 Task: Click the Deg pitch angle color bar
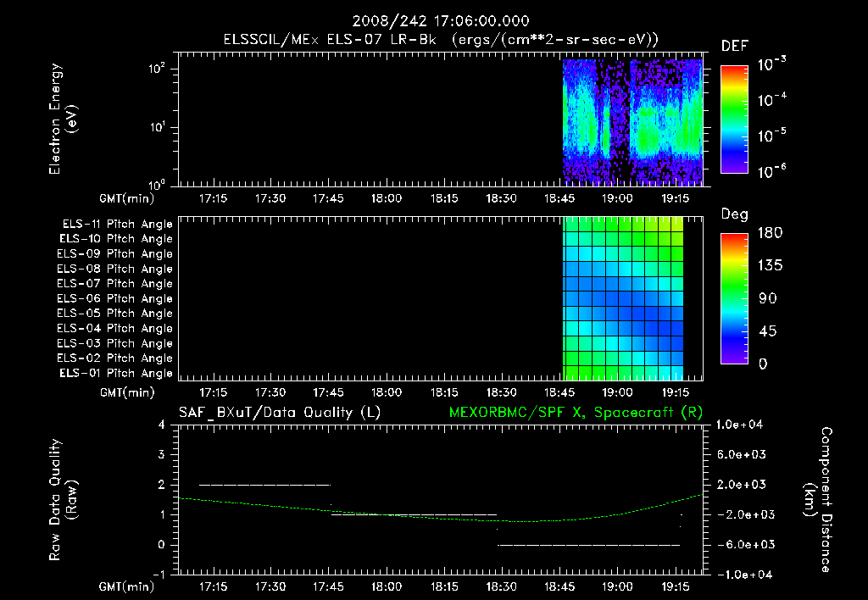[x=734, y=298]
